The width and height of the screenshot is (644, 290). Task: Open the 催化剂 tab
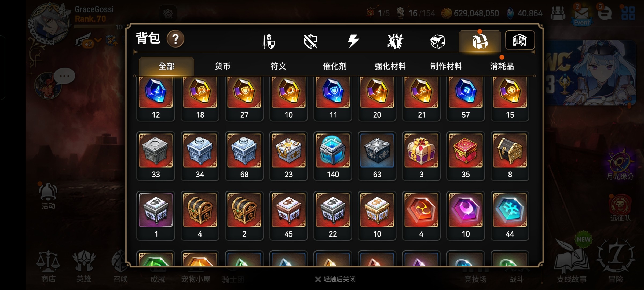335,66
